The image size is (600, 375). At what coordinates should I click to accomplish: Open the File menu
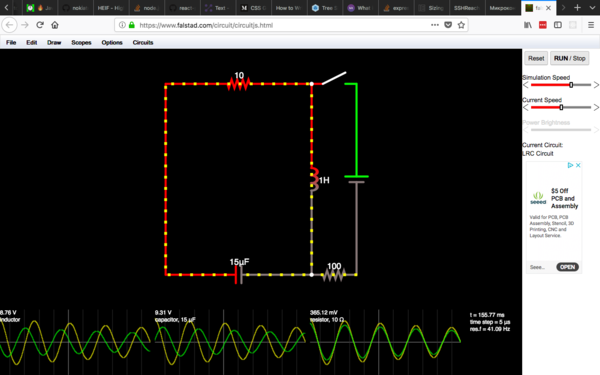[11, 42]
